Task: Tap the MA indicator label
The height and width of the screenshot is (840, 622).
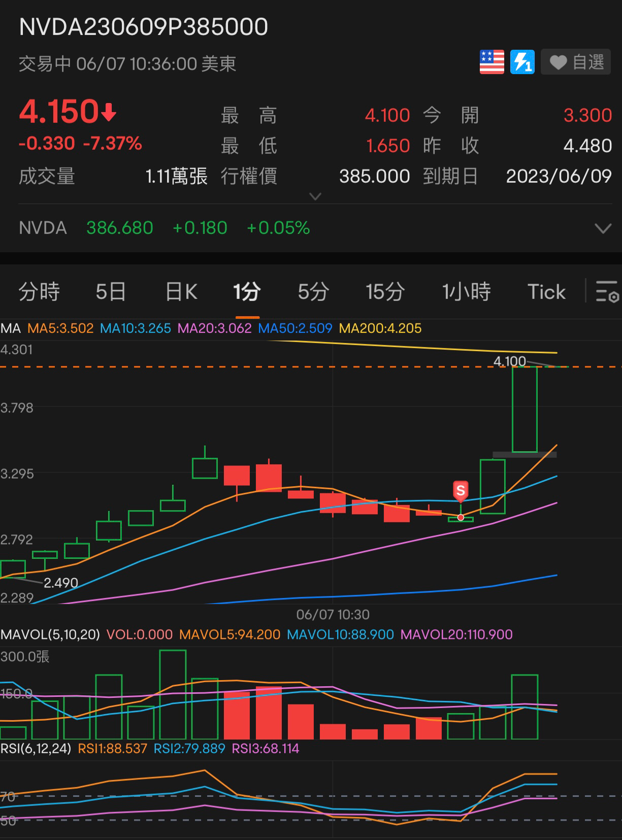Action: [11, 328]
